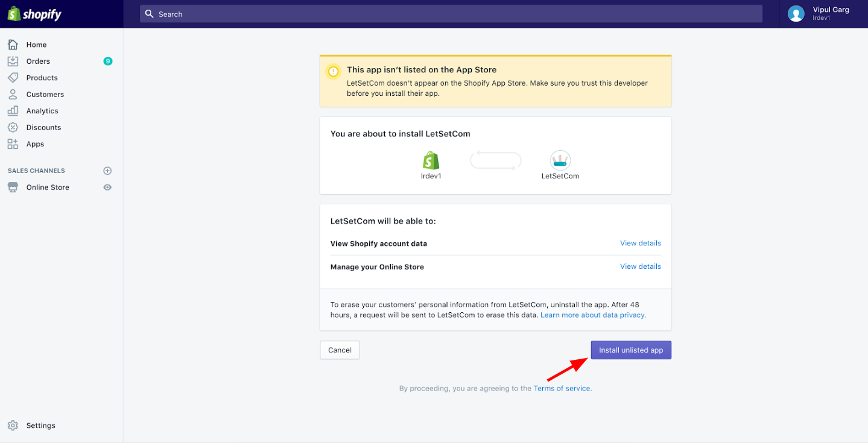
Task: Open the Terms of service link
Action: pyautogui.click(x=562, y=389)
